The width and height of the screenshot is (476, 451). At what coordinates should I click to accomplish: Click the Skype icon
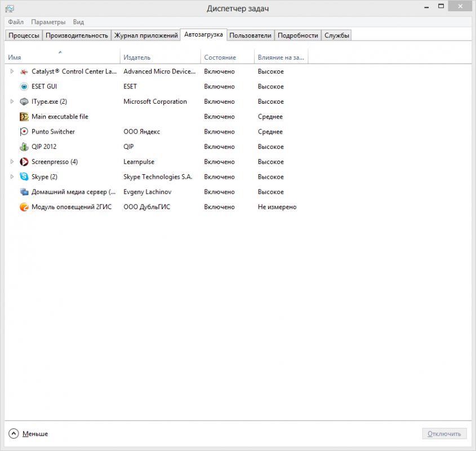(24, 176)
